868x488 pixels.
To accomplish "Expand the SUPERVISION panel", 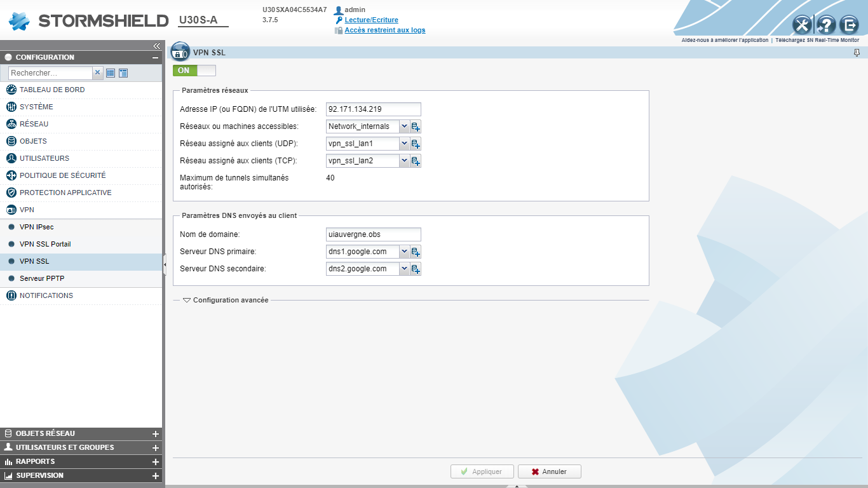I will 155,476.
